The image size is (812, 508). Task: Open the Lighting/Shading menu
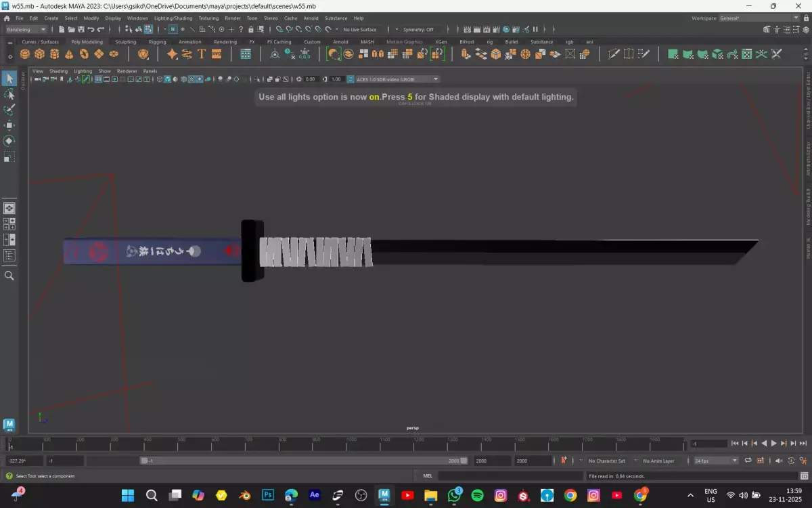tap(173, 18)
